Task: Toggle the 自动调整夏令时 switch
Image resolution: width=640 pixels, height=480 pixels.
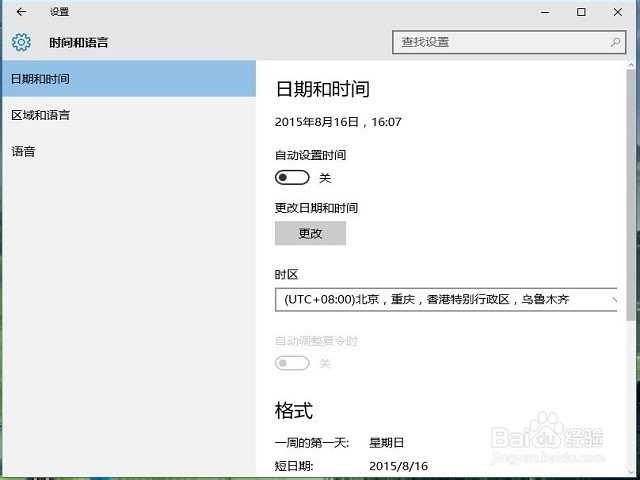Action: pos(292,363)
